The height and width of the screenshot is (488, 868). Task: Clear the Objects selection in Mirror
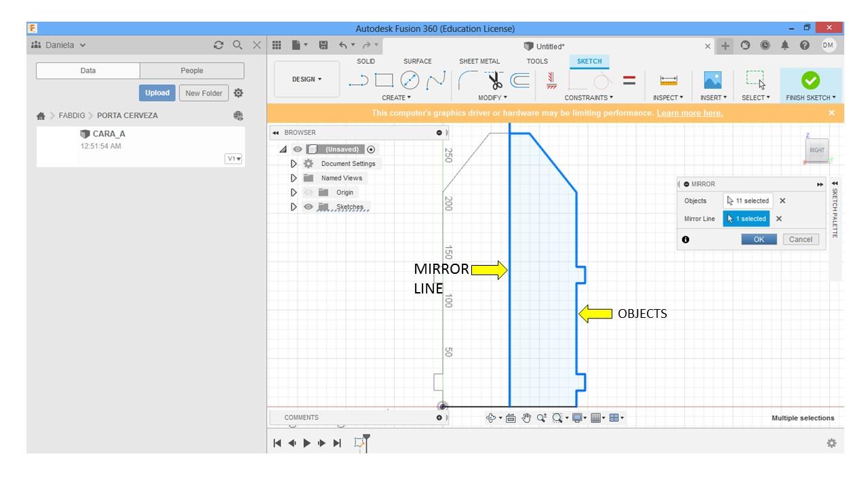783,201
